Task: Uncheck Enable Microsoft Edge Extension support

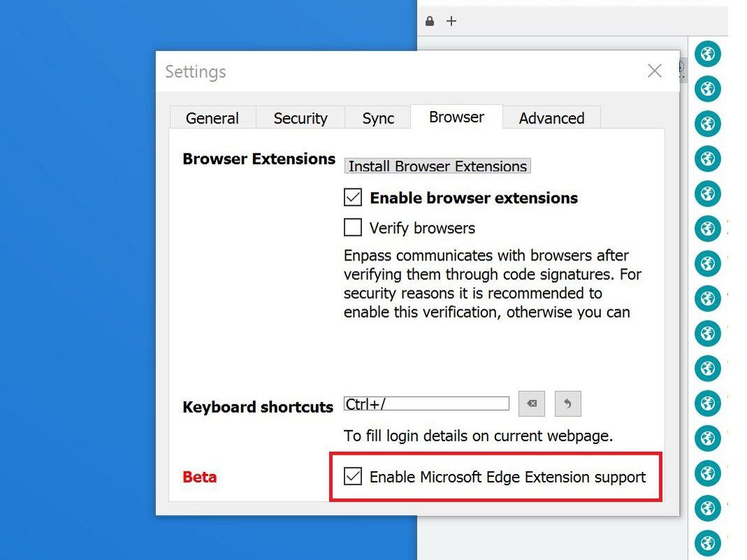Action: coord(352,477)
